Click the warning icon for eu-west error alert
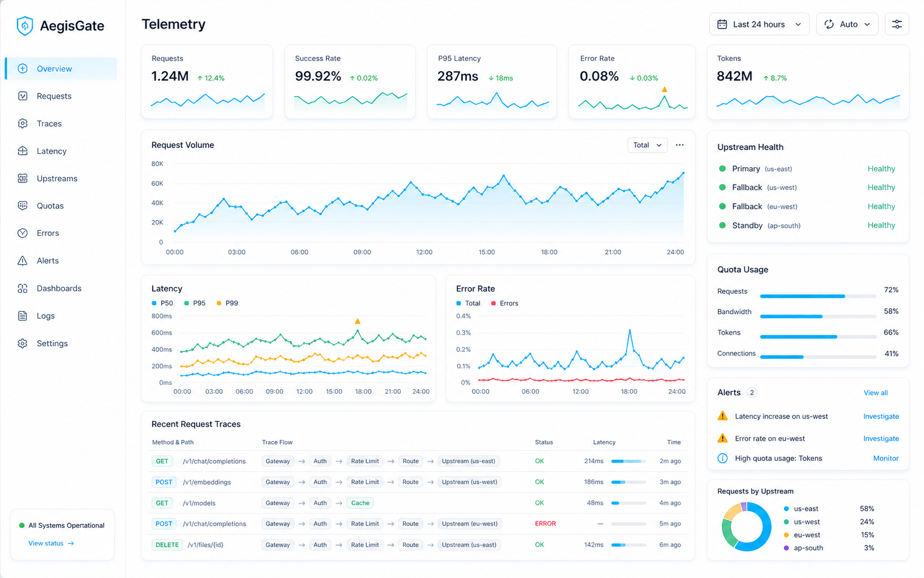924x578 pixels. click(722, 438)
